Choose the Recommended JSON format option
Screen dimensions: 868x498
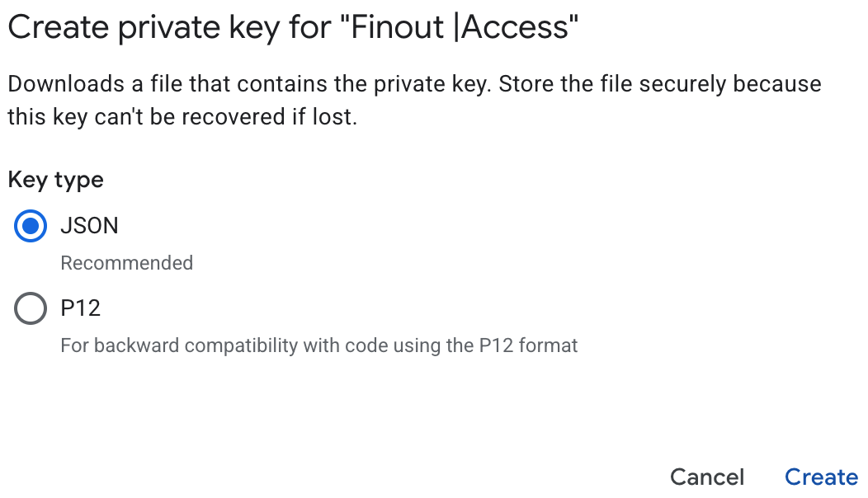[31, 226]
